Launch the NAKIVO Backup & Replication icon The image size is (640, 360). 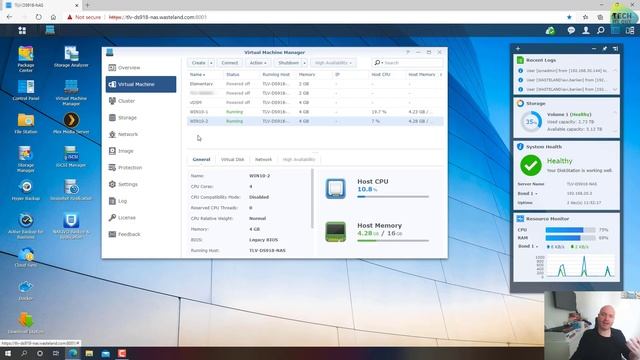71,225
